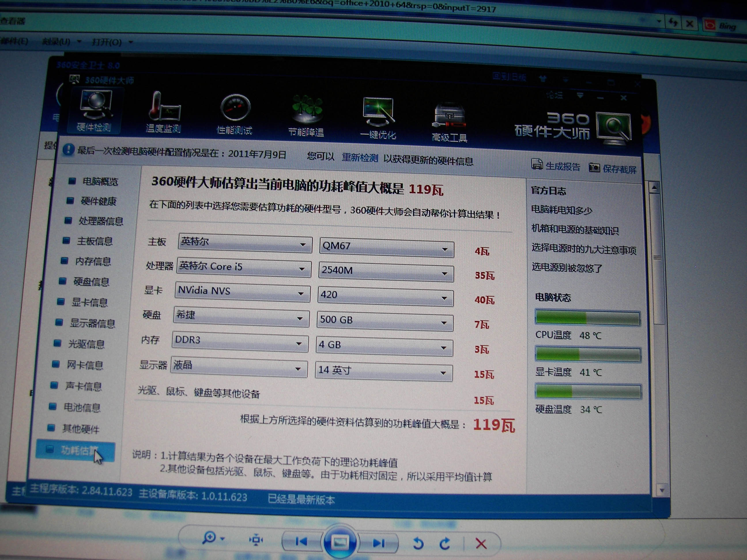Go to previous image in photo viewer
747x560 pixels.
coord(301,542)
